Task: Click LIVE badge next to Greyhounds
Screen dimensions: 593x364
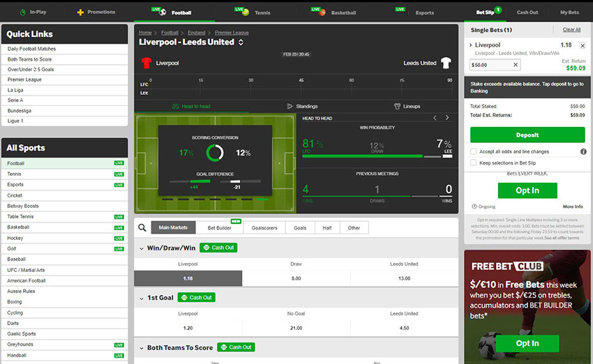Action: [x=119, y=344]
